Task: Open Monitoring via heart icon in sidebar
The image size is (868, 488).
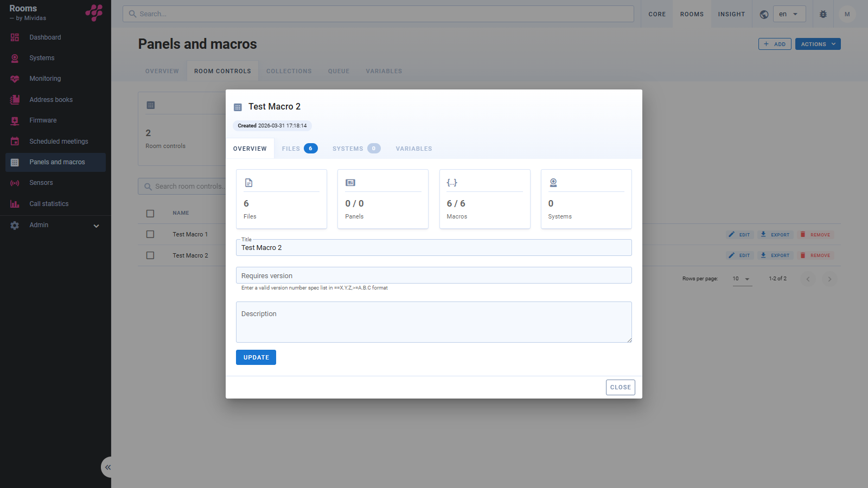Action: click(15, 79)
